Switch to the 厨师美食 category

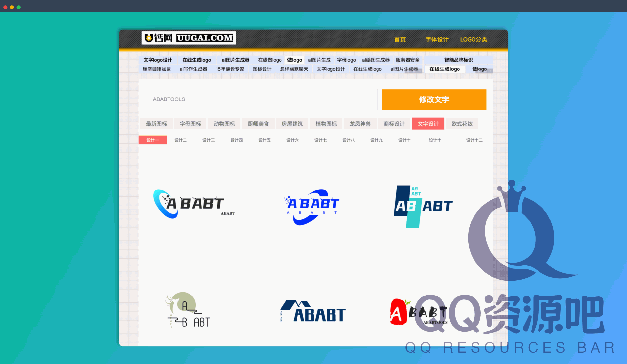click(258, 124)
